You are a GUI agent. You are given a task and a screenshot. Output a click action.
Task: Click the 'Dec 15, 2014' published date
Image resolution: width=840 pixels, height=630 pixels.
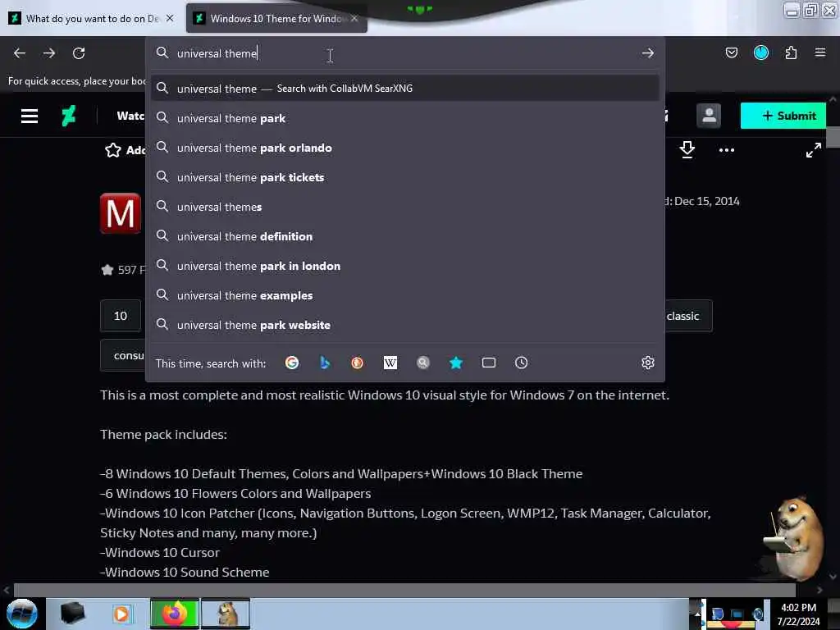706,202
